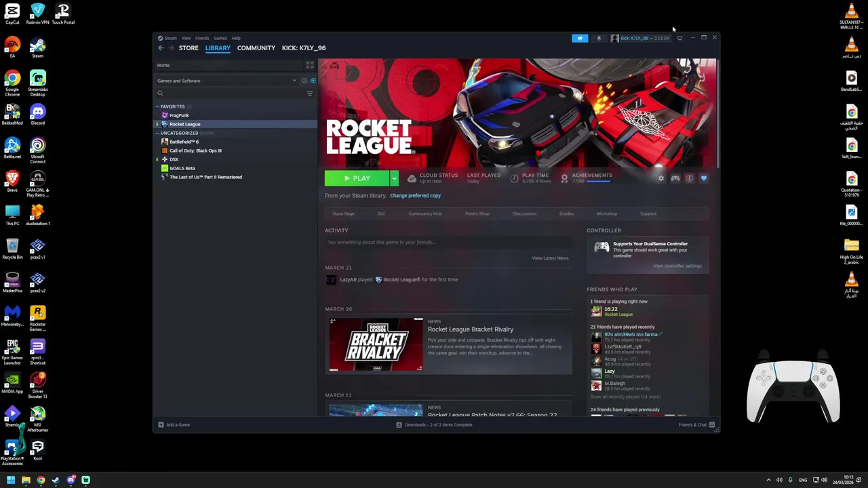868x488 pixels.
Task: Show hidden system tray icons
Action: click(x=768, y=480)
